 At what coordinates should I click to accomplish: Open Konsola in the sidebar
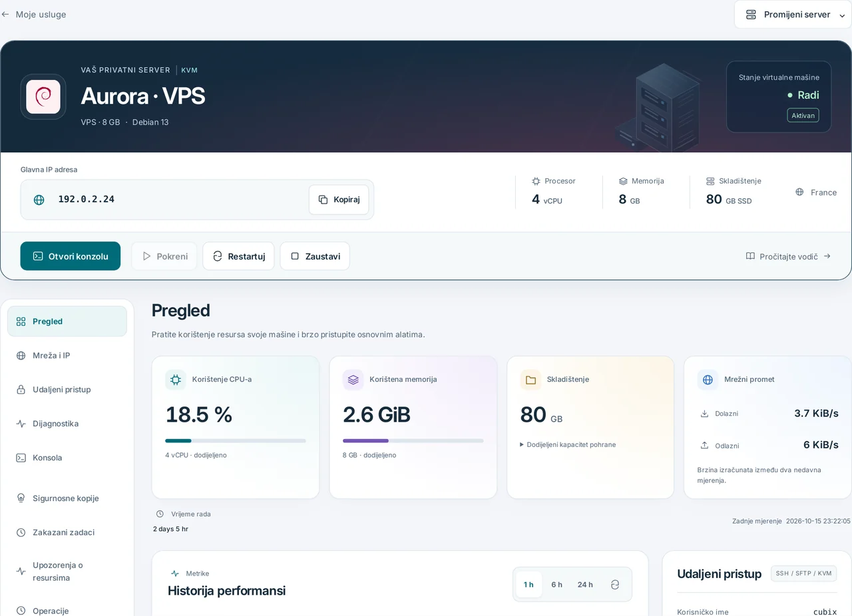pyautogui.click(x=67, y=458)
